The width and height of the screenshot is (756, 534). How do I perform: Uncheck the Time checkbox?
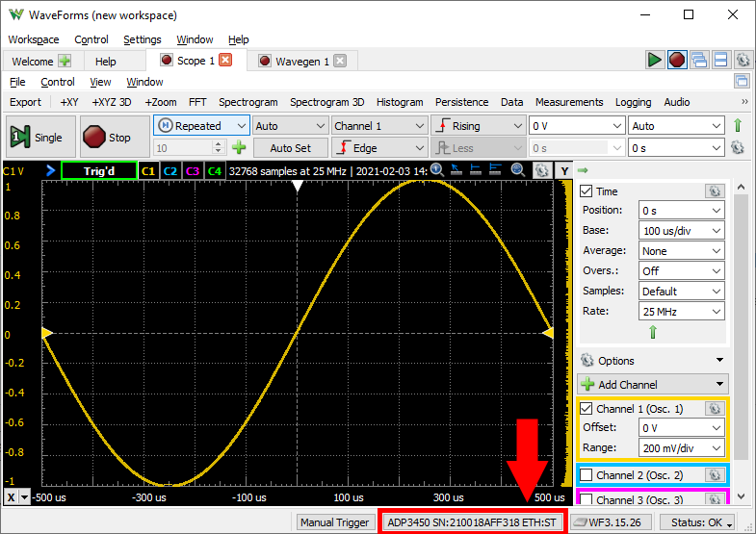click(586, 191)
